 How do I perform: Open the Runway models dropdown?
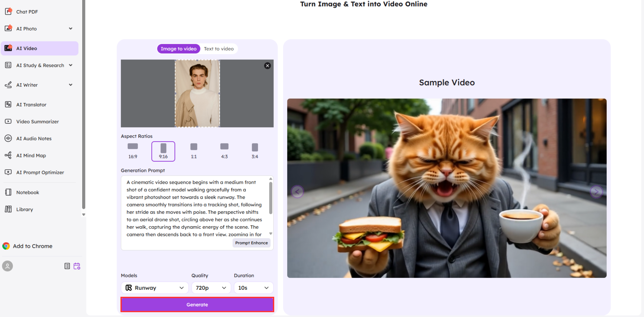pyautogui.click(x=154, y=288)
